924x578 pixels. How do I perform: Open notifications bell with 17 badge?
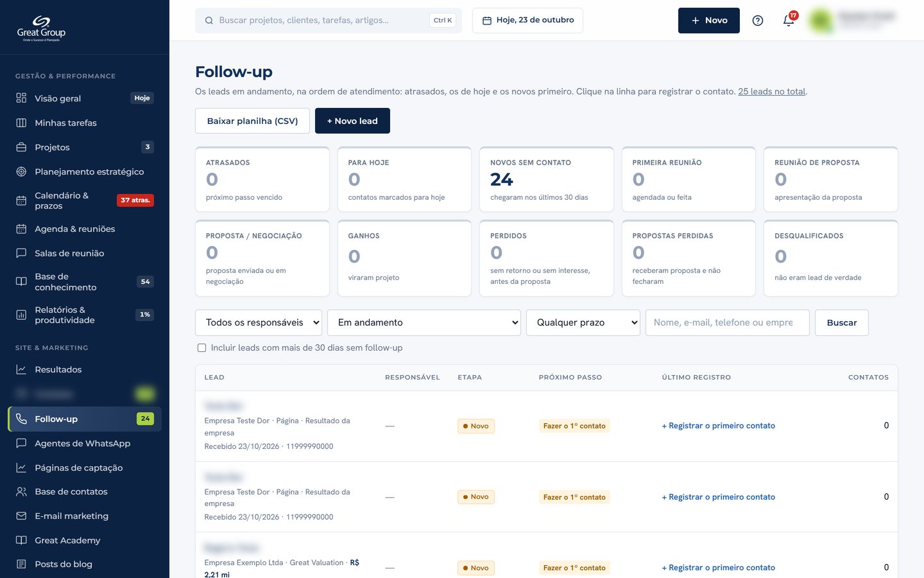coord(789,21)
